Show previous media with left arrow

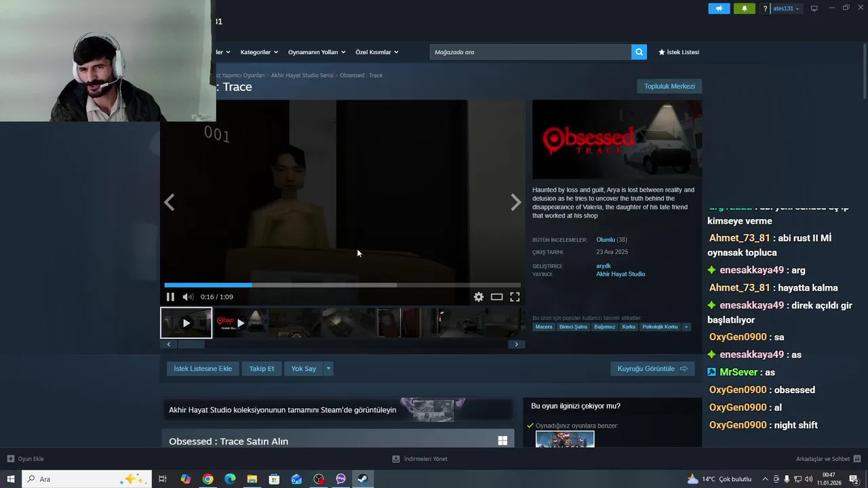(x=170, y=202)
